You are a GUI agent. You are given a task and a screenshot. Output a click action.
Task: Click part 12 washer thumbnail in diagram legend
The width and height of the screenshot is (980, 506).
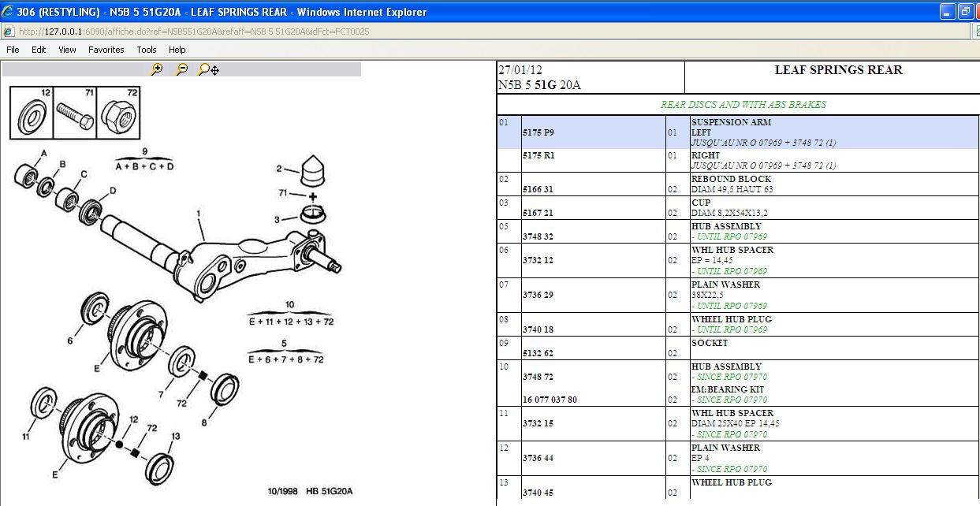[32, 112]
